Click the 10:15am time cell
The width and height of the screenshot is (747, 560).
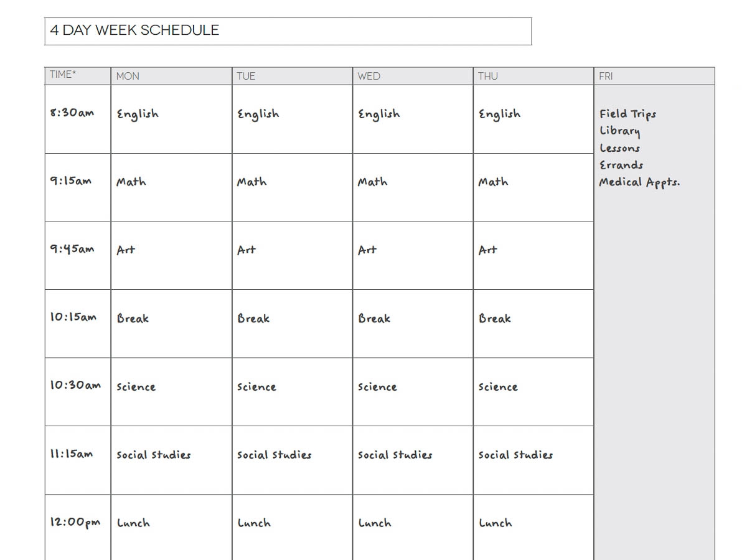(x=78, y=324)
